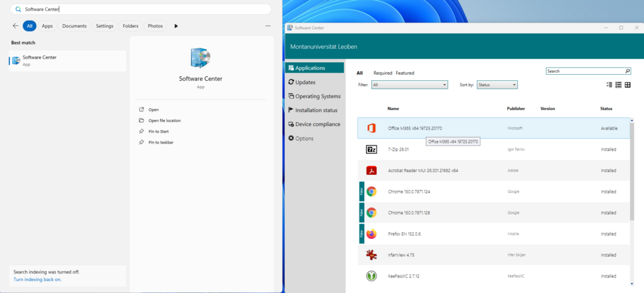This screenshot has height=293, width=644.
Task: Select '7-Zip 26.01' text
Action: (399, 150)
